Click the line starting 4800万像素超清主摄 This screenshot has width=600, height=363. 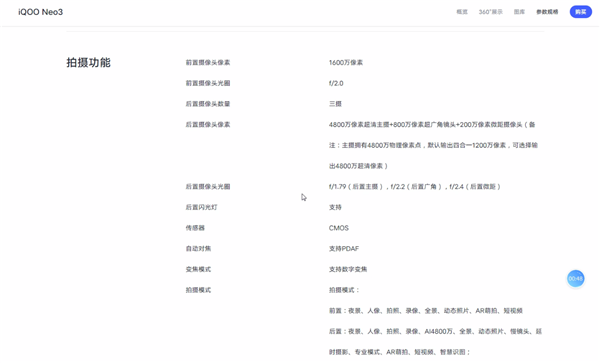(432, 124)
